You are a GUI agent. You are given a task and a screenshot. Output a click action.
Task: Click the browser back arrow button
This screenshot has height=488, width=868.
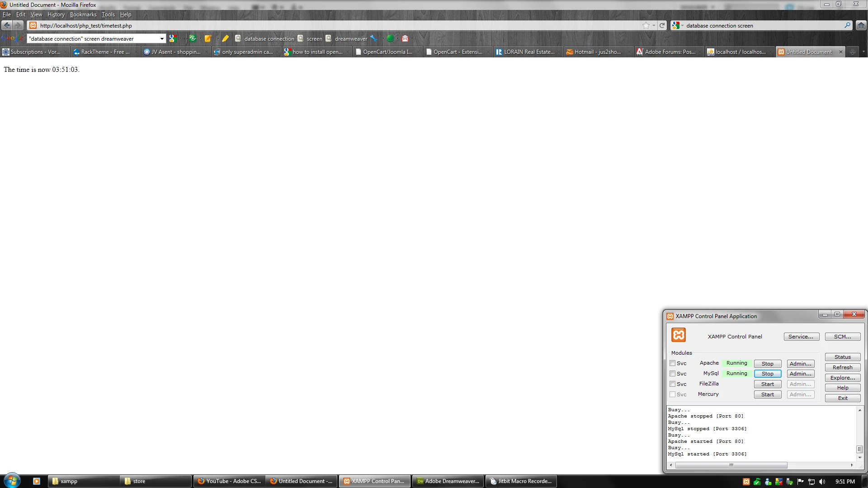(x=7, y=25)
